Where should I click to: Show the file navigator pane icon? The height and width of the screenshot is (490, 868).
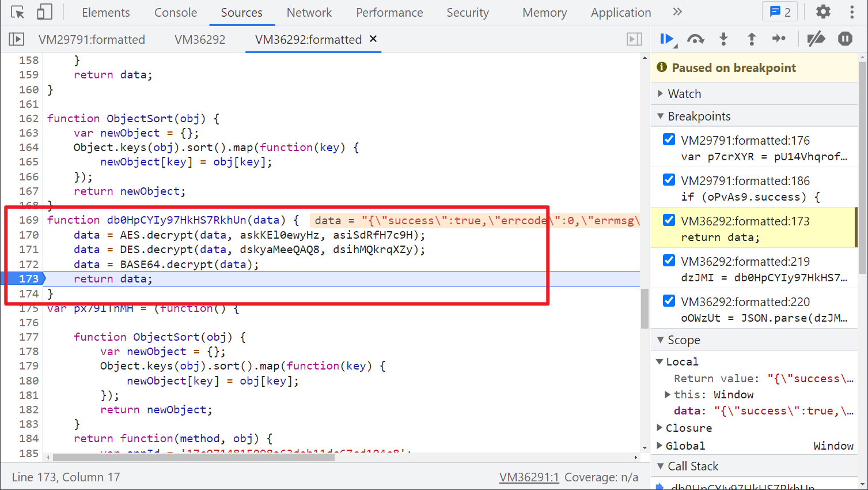(x=17, y=39)
